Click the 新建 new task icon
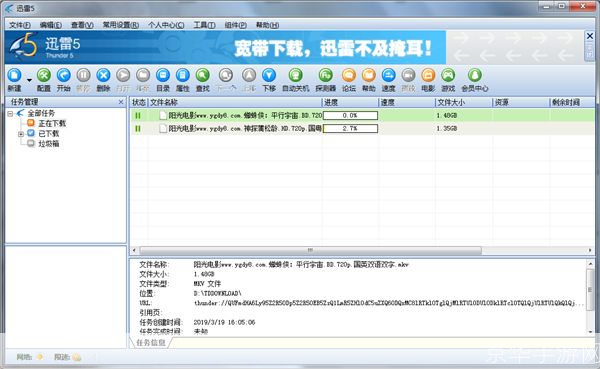 pos(15,75)
